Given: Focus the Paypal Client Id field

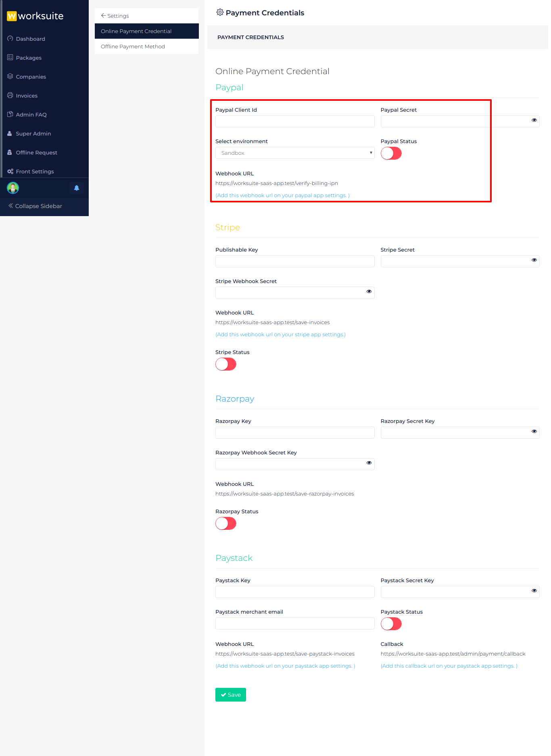Looking at the screenshot, I should 295,121.
